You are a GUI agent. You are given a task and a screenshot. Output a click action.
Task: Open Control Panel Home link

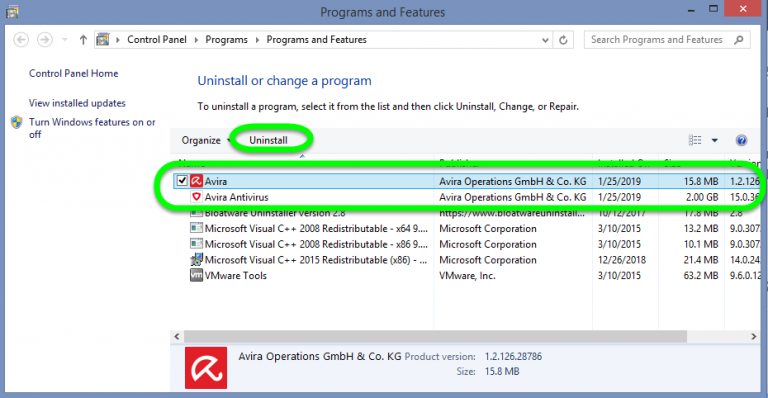73,73
